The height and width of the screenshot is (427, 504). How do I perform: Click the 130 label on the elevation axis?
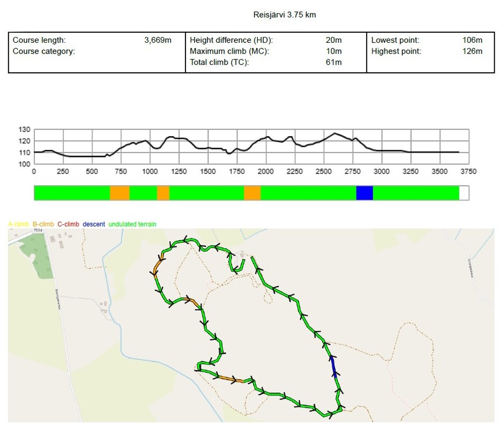pyautogui.click(x=25, y=130)
